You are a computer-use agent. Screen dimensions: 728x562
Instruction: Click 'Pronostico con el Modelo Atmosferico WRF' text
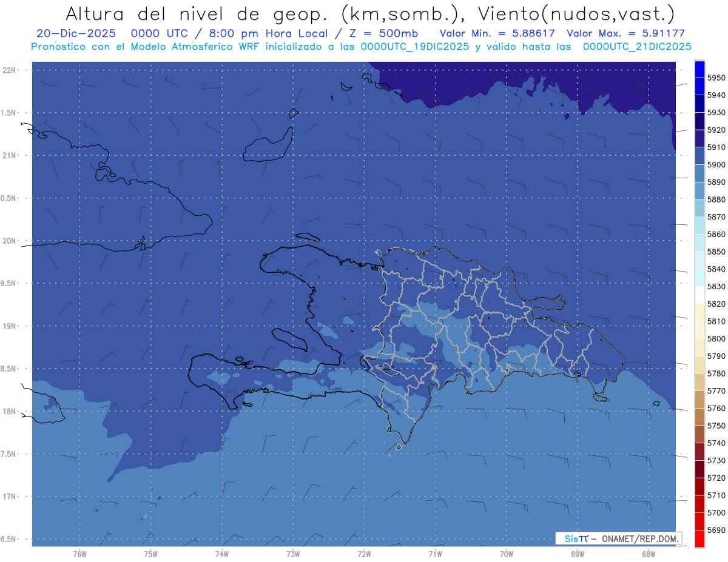(x=146, y=46)
